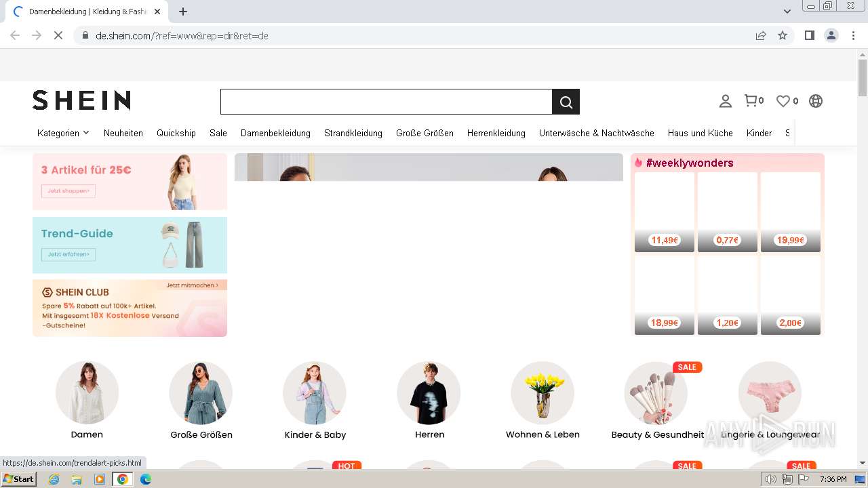Image resolution: width=868 pixels, height=488 pixels.
Task: Open the Herrenkleidung menu
Action: (496, 133)
